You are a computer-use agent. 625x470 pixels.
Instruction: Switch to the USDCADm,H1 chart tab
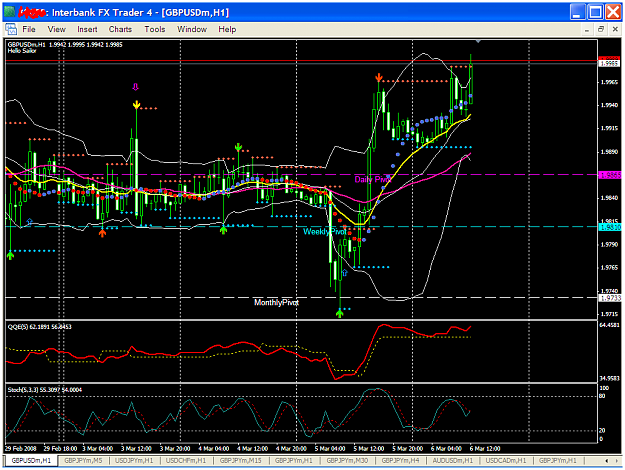tap(505, 460)
